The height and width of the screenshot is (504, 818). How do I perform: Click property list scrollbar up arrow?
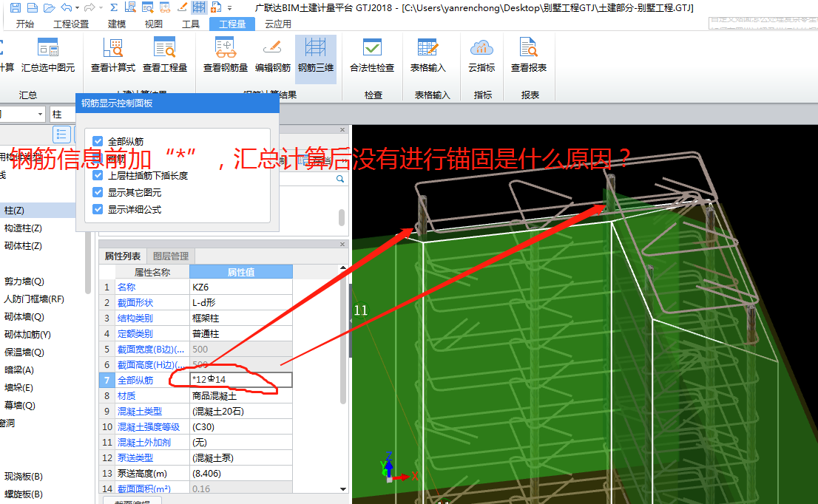tap(343, 268)
